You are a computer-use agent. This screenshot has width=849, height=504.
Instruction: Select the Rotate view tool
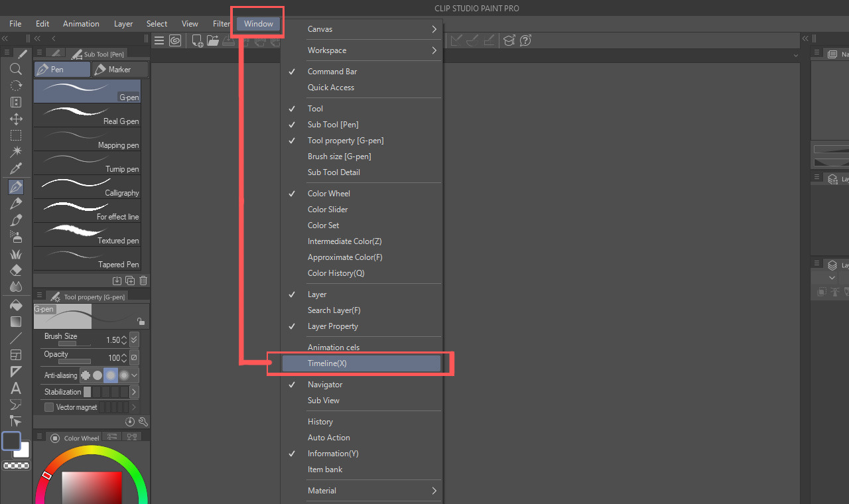[16, 86]
